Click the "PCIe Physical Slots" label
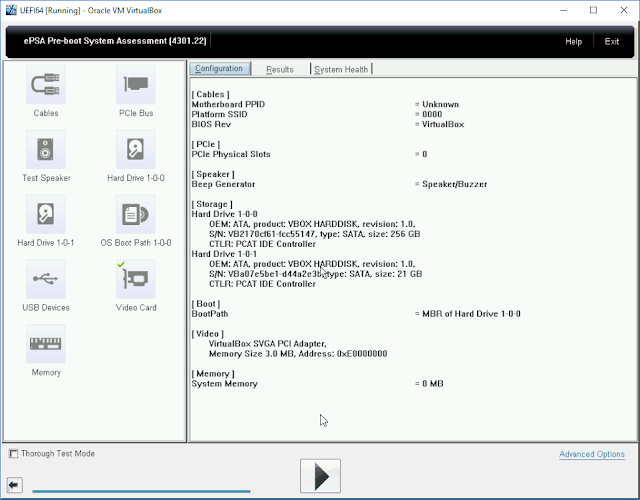The image size is (640, 500). point(231,154)
